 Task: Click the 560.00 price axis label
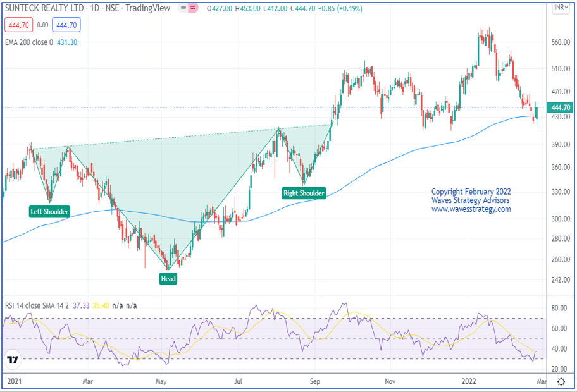pos(561,42)
